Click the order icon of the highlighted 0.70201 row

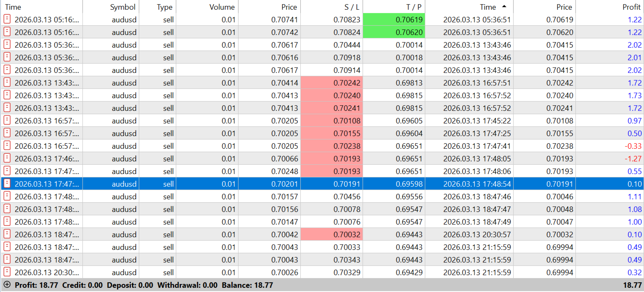pyautogui.click(x=7, y=184)
